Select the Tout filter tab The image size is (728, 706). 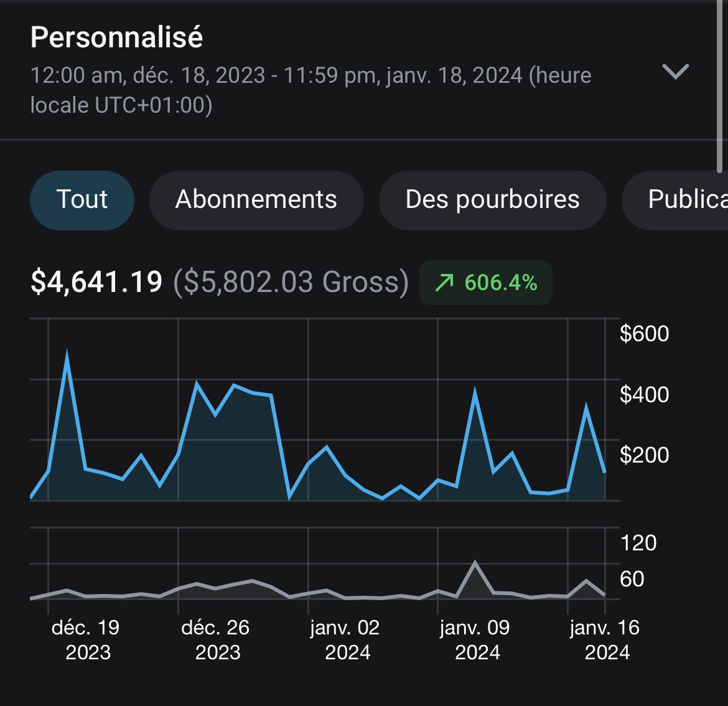click(x=82, y=200)
